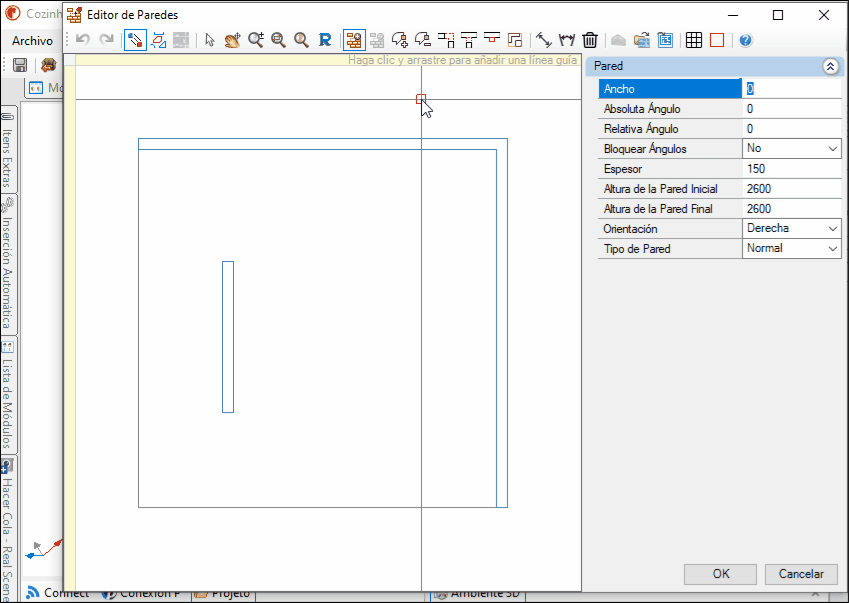
Task: Open Inserción Automática side tab
Action: (8, 264)
